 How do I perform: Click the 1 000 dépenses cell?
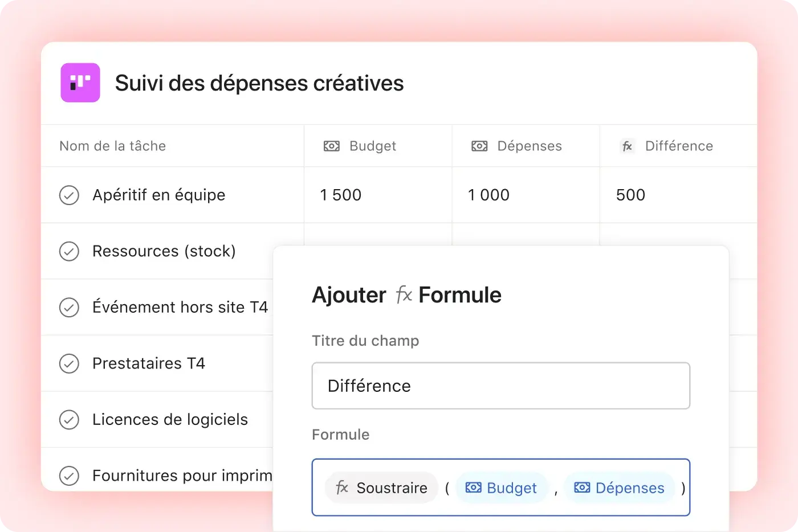click(526, 195)
